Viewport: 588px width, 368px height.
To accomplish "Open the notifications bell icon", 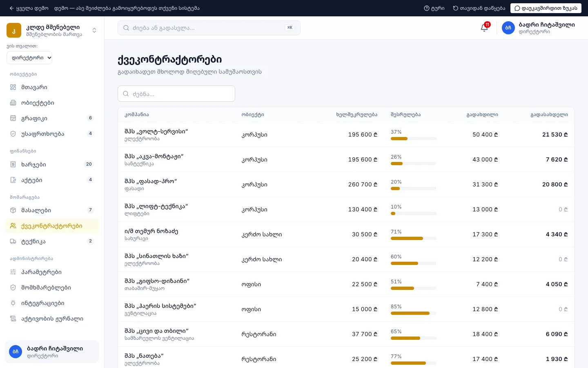I will click(x=484, y=28).
